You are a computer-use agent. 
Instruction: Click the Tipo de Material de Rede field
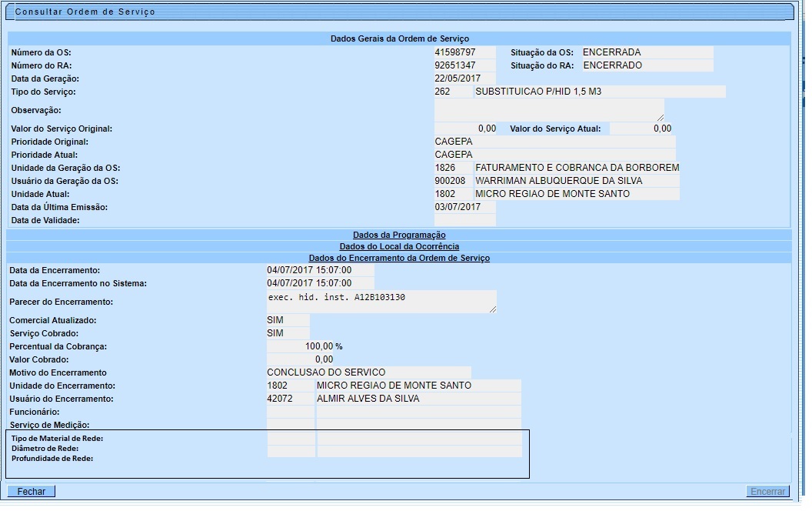tap(291, 438)
